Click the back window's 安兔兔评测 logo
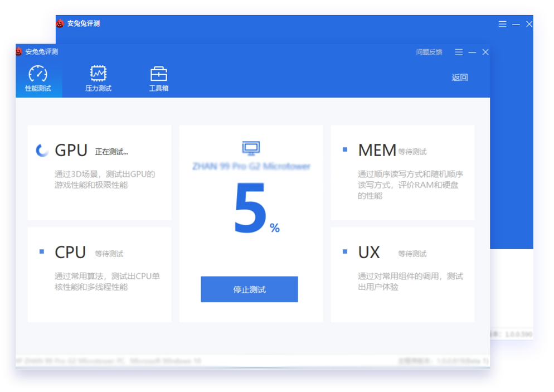Viewport: 554px width, 392px height. coord(60,23)
